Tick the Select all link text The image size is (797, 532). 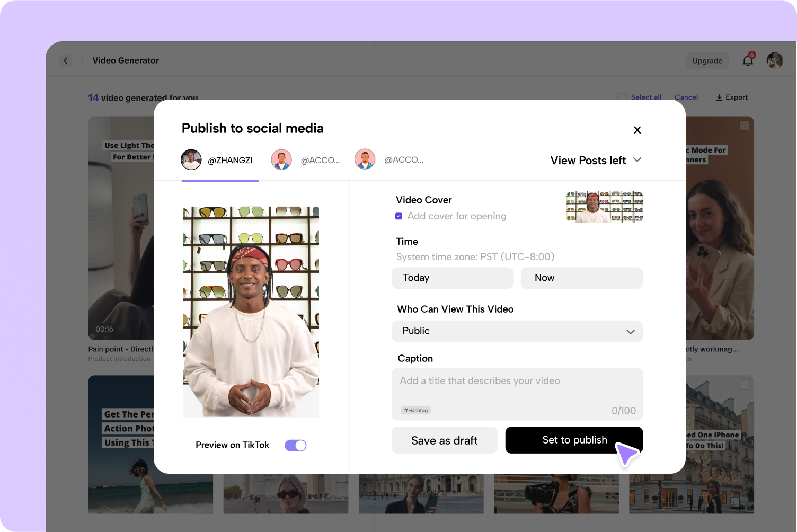pos(646,97)
